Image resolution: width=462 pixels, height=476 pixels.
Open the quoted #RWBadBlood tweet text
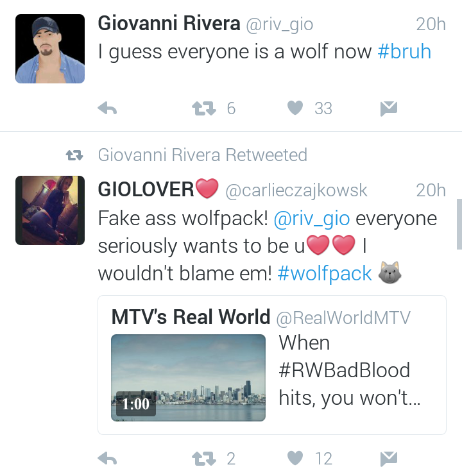coord(349,370)
